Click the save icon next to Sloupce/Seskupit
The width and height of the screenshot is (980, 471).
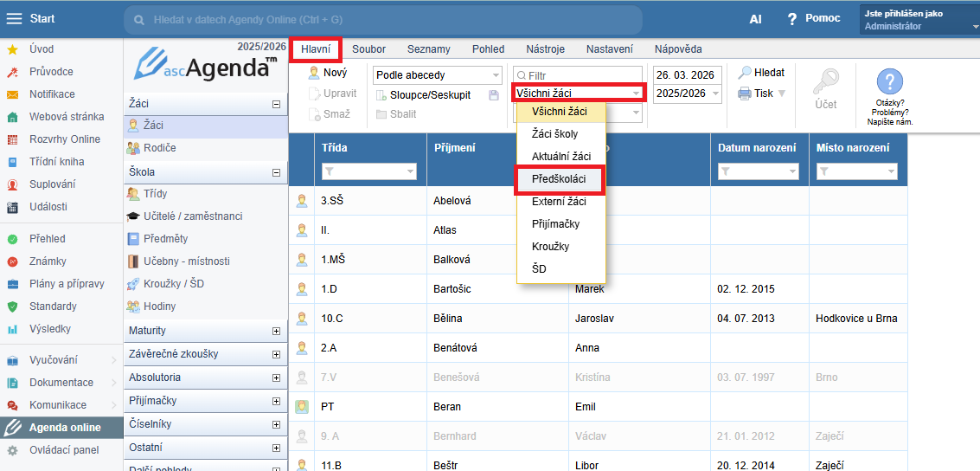coord(494,95)
